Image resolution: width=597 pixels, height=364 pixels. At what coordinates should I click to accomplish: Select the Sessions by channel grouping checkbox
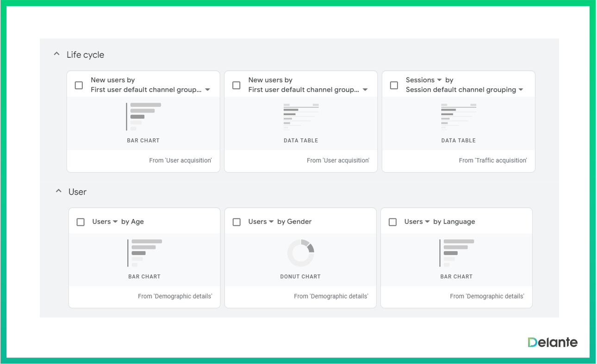(394, 85)
